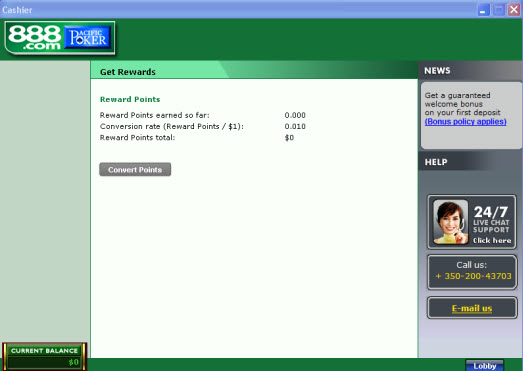
Task: Click the Reward Points earned value 0.000
Action: (295, 115)
